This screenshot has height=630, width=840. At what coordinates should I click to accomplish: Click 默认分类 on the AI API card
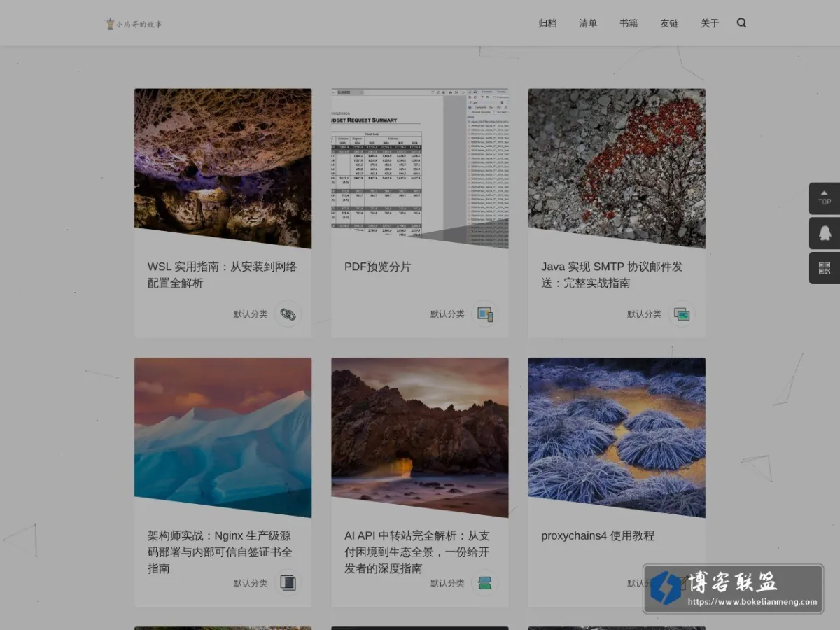pos(447,583)
